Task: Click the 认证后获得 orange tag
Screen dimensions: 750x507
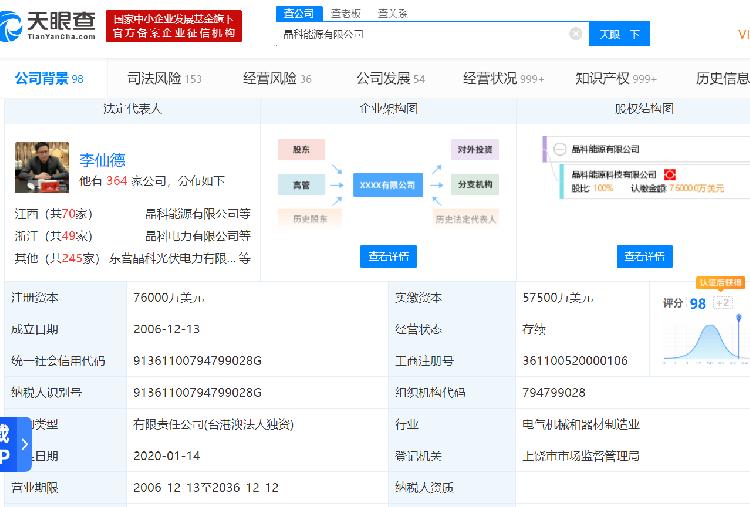Action: (720, 282)
